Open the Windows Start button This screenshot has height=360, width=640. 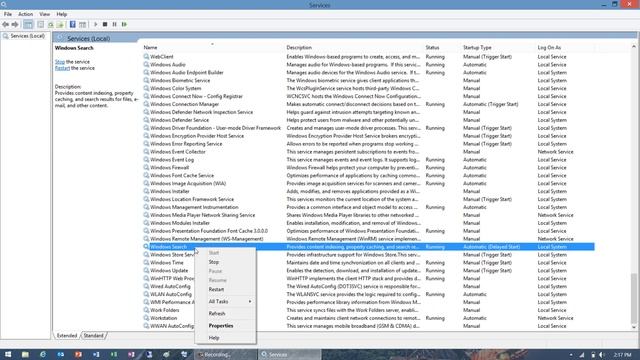8,354
